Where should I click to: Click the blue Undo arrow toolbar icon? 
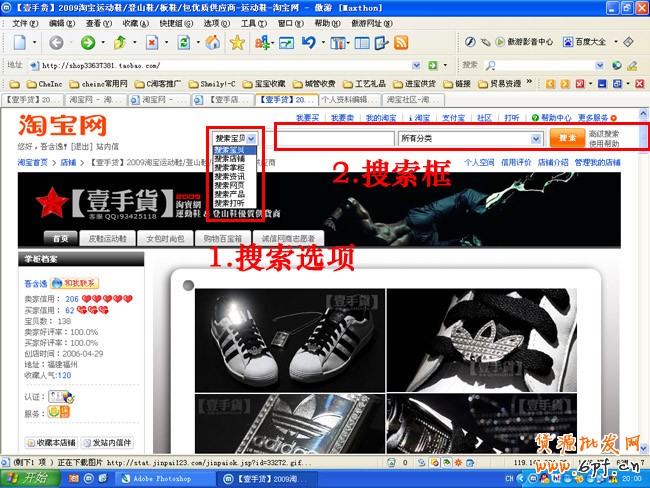309,43
